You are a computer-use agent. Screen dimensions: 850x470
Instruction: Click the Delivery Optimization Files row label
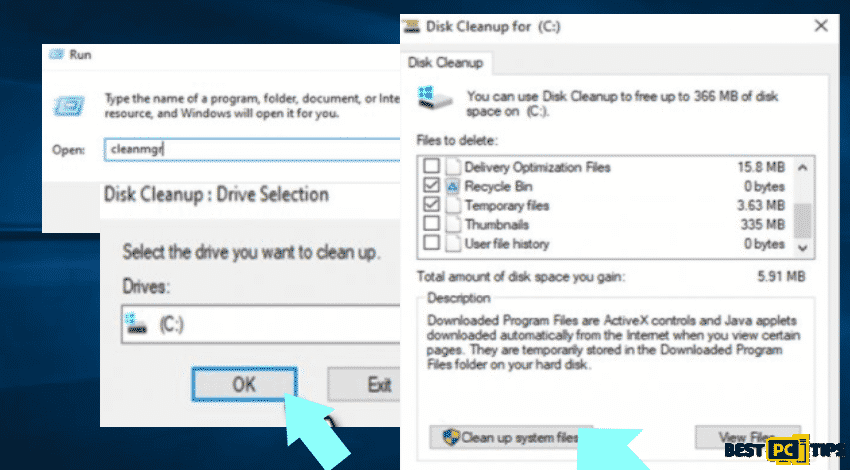[x=537, y=167]
